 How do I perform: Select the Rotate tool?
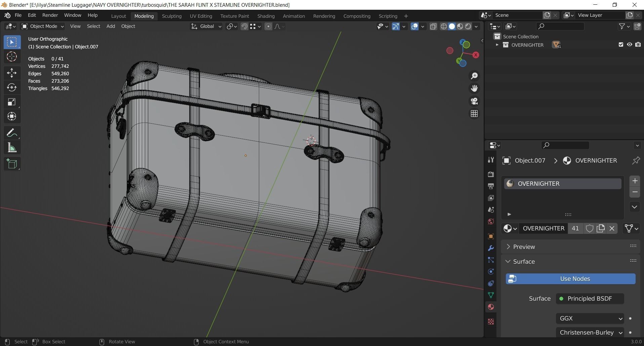tap(12, 87)
